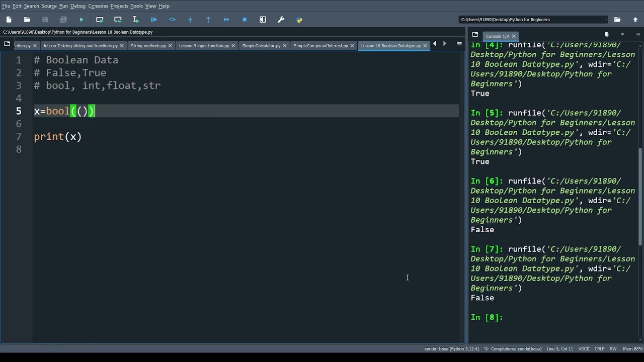The height and width of the screenshot is (362, 644).
Task: Run current cell toolbar icon
Action: point(100,20)
